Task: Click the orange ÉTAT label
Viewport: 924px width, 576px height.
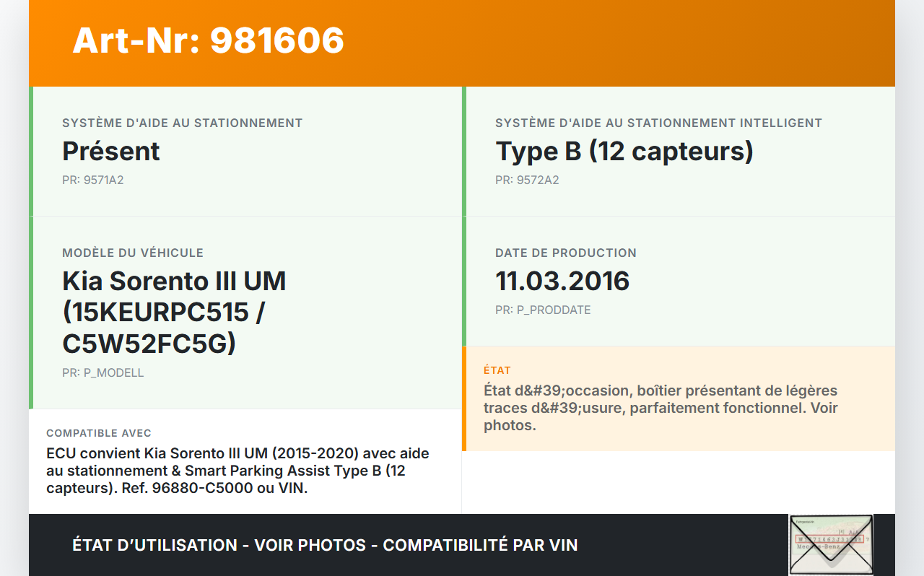Action: click(x=497, y=370)
